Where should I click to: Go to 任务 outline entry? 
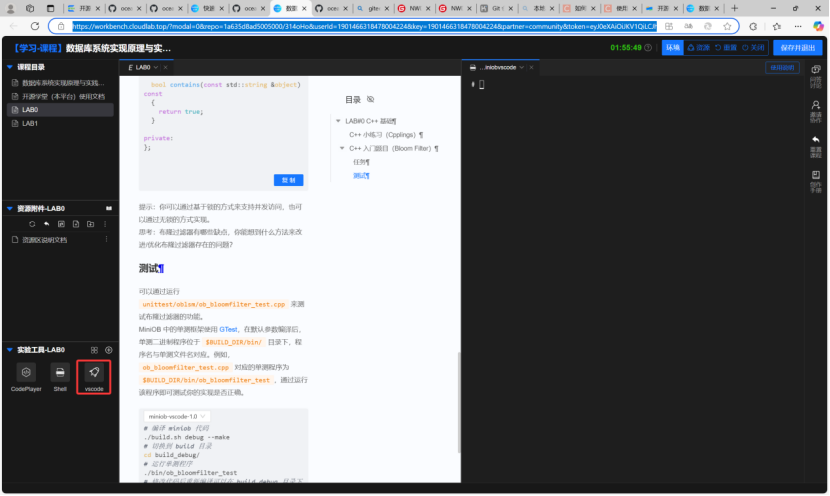click(361, 162)
